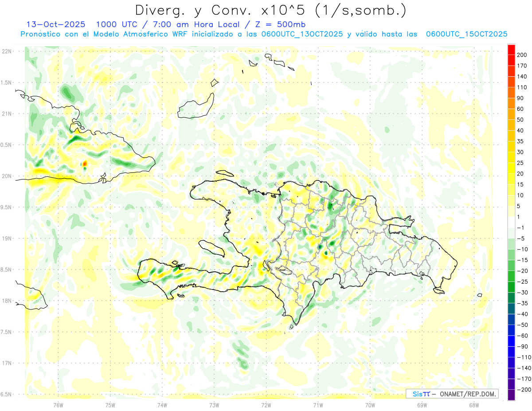
Task: Select valid-until stamp '0600UTC_15OCT2025'
Action: coord(466,34)
